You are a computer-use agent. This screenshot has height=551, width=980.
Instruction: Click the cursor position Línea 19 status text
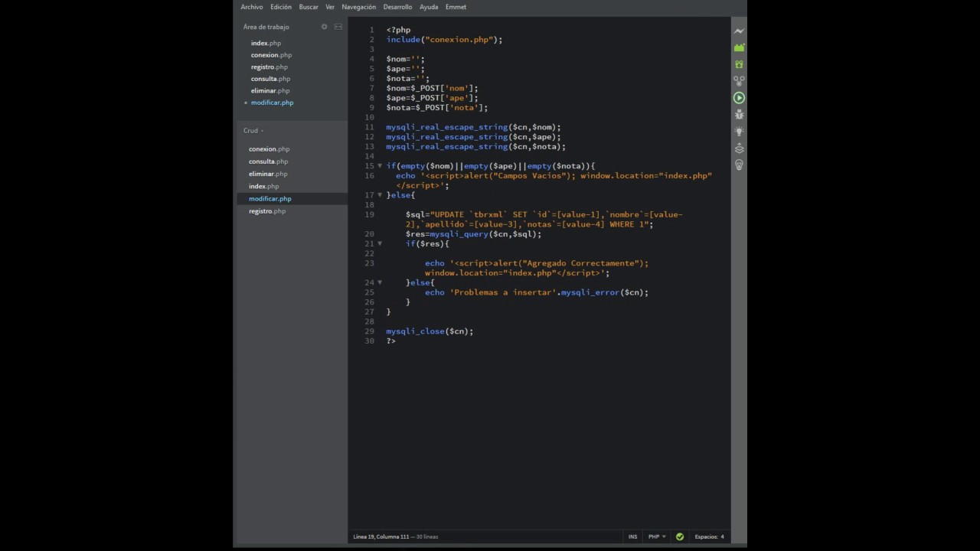tap(381, 536)
